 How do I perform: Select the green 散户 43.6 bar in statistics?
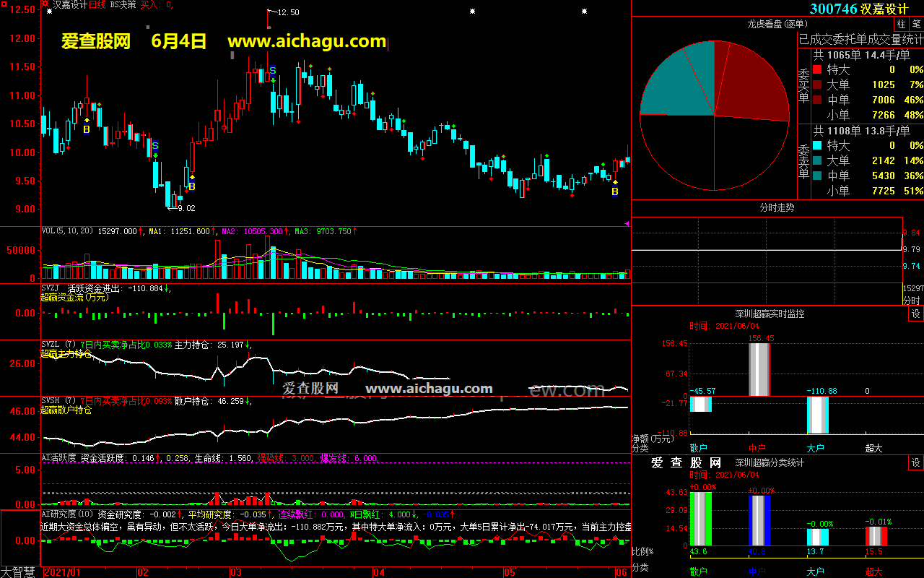pyautogui.click(x=701, y=519)
